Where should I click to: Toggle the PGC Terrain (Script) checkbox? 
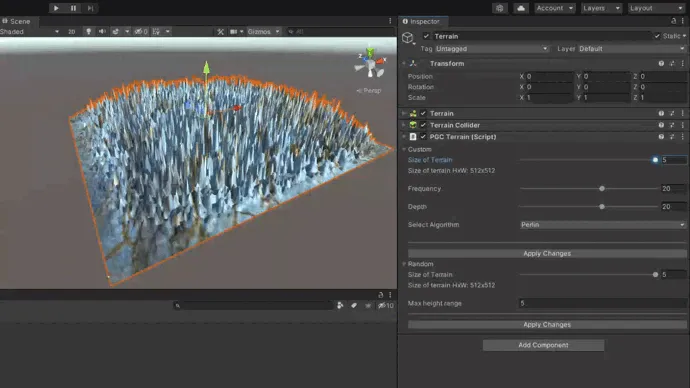[423, 137]
